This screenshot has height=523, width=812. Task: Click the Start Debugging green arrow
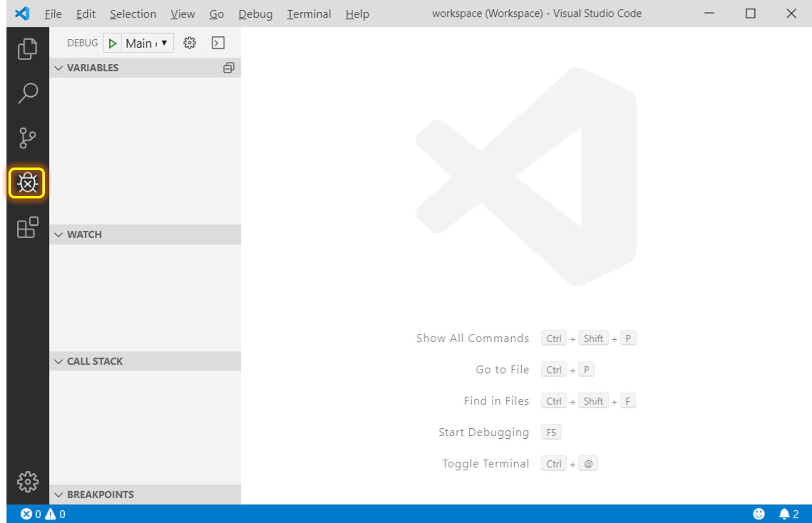tap(112, 43)
